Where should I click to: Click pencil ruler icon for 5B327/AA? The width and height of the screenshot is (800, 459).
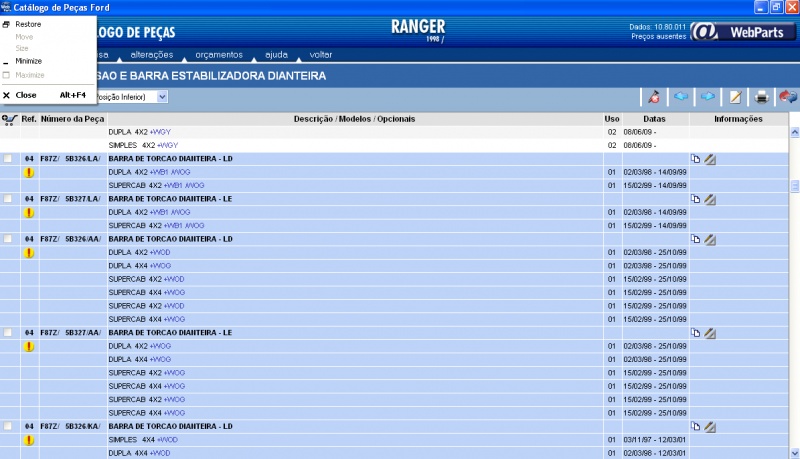(x=710, y=333)
